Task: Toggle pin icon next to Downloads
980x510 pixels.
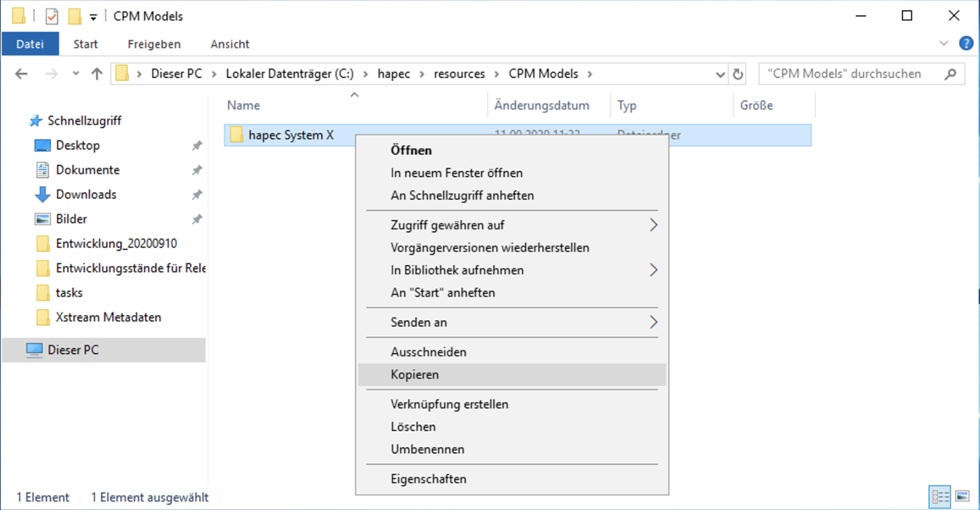Action: pos(196,195)
